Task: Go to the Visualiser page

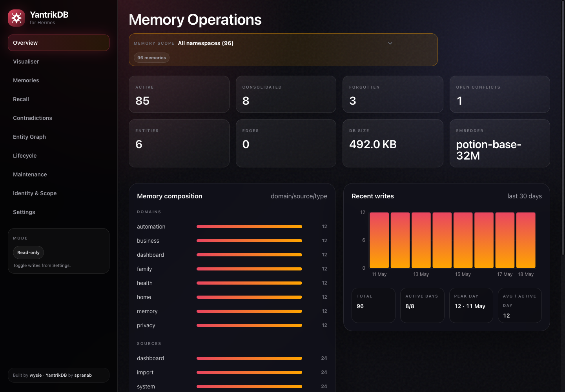Action: tap(58, 62)
